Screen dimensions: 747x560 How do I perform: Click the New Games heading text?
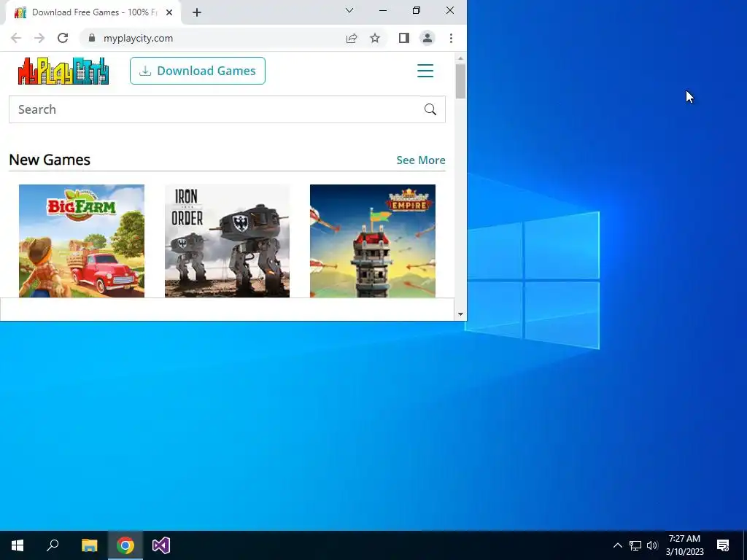click(x=50, y=160)
